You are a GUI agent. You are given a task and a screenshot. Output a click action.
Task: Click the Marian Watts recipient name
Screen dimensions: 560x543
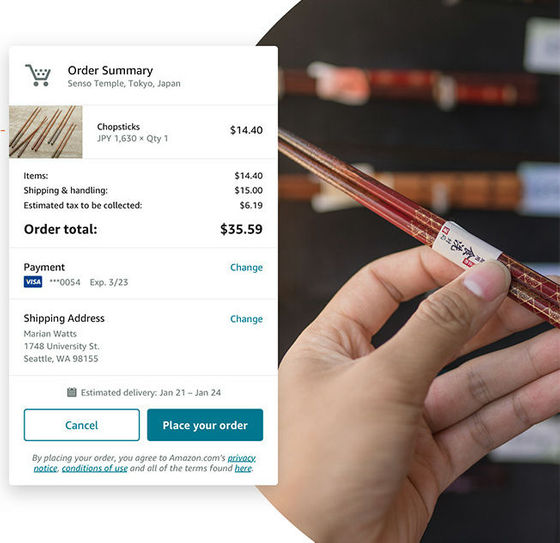[x=50, y=334]
